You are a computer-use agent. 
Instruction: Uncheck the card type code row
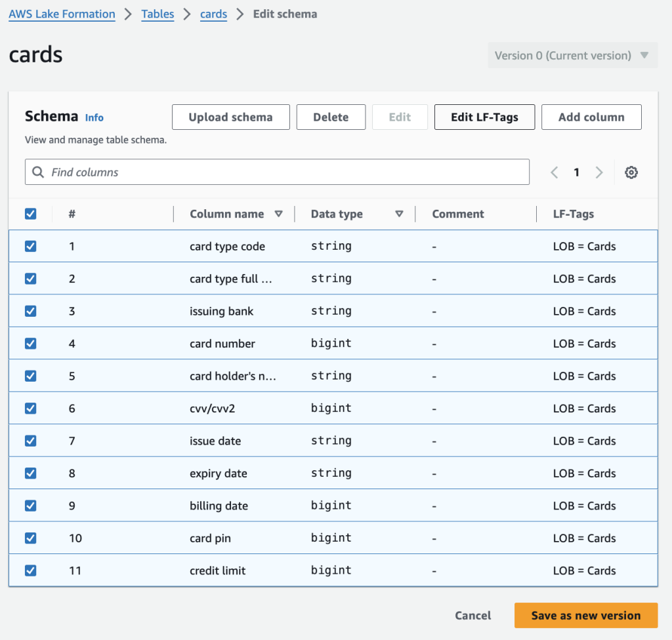pos(30,247)
